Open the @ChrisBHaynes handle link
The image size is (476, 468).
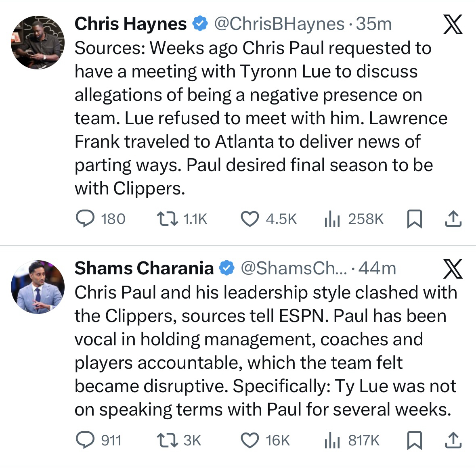pyautogui.click(x=279, y=24)
